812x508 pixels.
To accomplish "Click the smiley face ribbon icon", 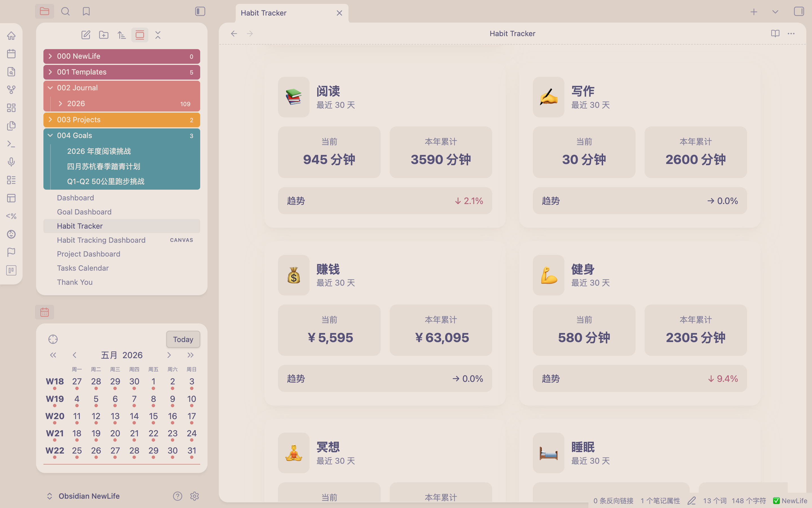I will (11, 234).
